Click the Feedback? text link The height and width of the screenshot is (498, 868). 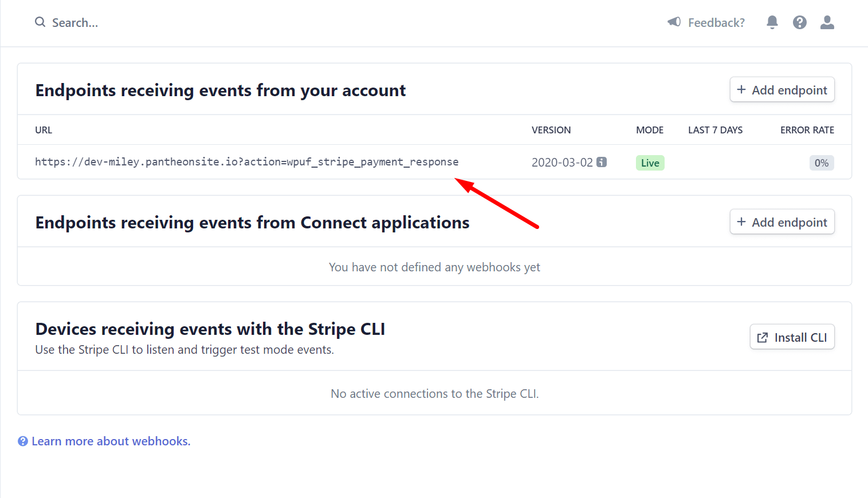coord(716,23)
